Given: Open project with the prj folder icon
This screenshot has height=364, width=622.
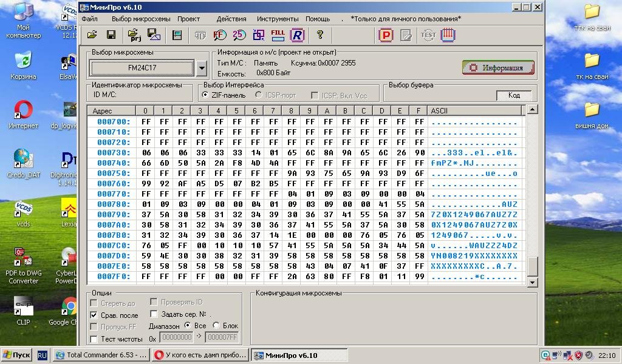Looking at the screenshot, I should click(x=134, y=35).
